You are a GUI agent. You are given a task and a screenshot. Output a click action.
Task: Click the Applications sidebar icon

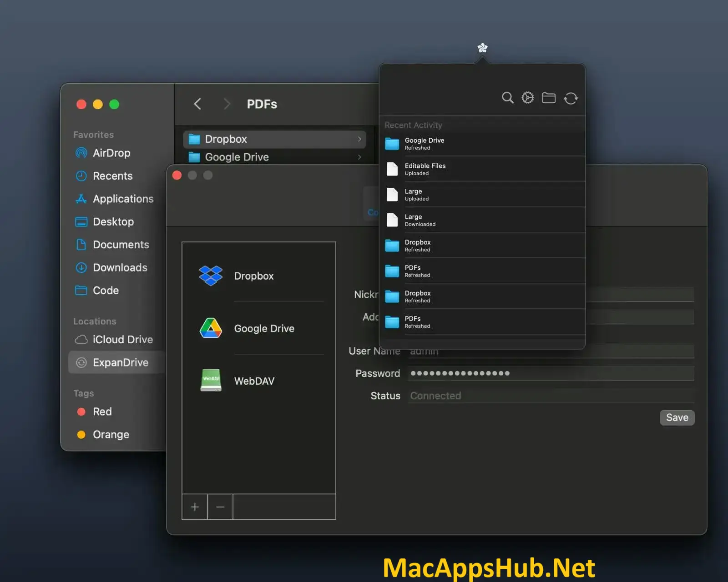pyautogui.click(x=81, y=199)
